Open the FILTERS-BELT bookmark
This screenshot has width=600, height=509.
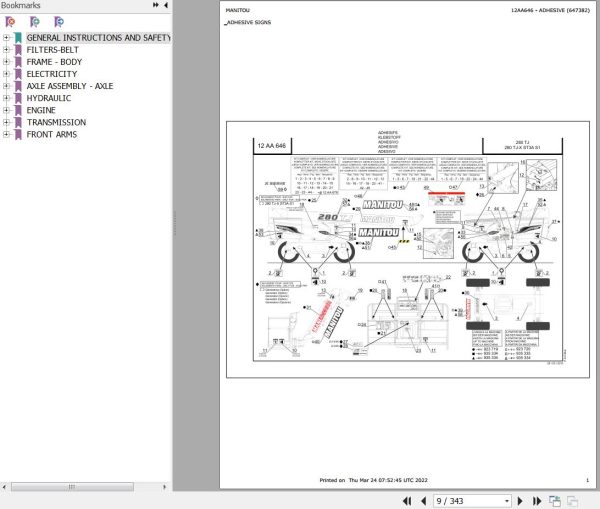point(52,50)
